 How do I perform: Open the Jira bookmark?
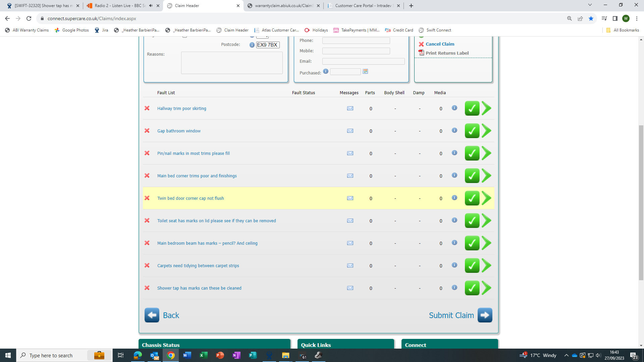click(102, 30)
